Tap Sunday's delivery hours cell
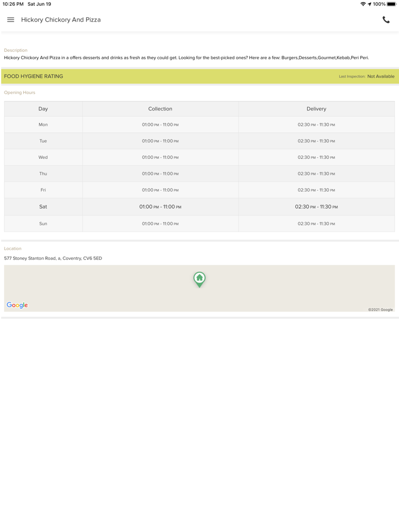Image resolution: width=399 pixels, height=532 pixels. [x=316, y=224]
